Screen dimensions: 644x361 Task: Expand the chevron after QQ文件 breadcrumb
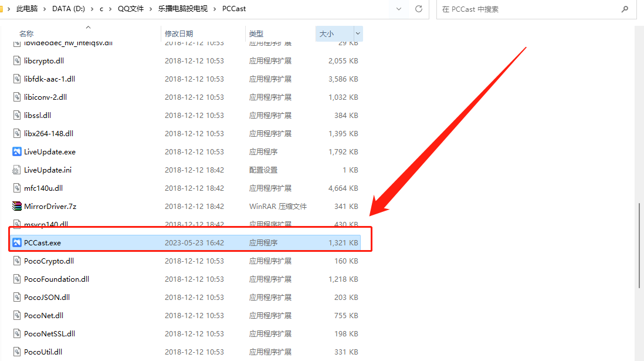coord(151,9)
